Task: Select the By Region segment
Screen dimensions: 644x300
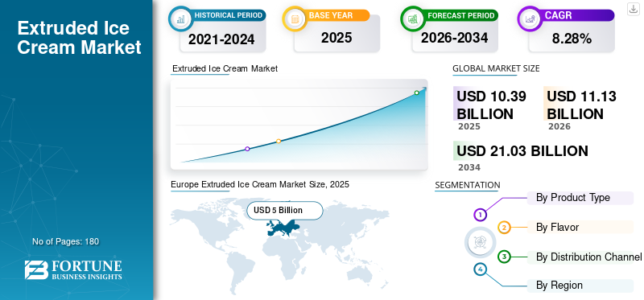Action: click(580, 286)
